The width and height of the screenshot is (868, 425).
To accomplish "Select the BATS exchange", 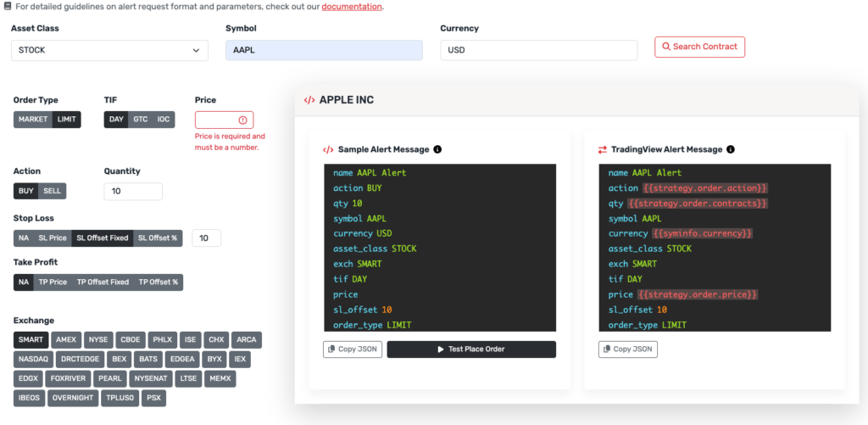I will pos(148,359).
